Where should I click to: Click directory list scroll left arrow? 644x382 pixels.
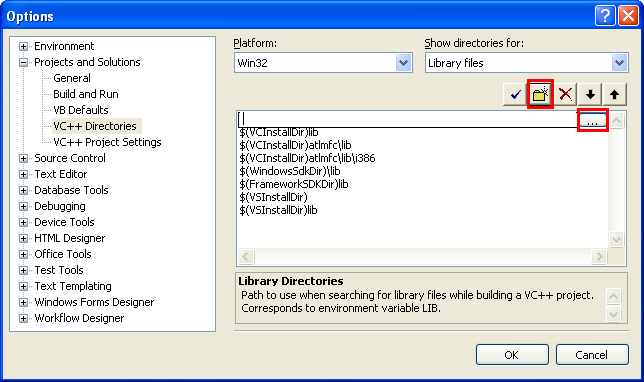pos(246,257)
